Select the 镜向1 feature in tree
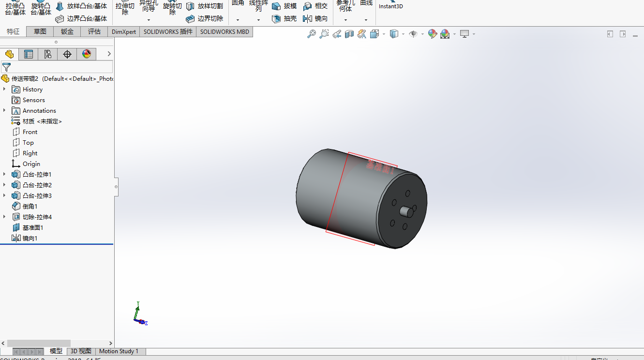Viewport: 644px width, 360px height. 24,238
